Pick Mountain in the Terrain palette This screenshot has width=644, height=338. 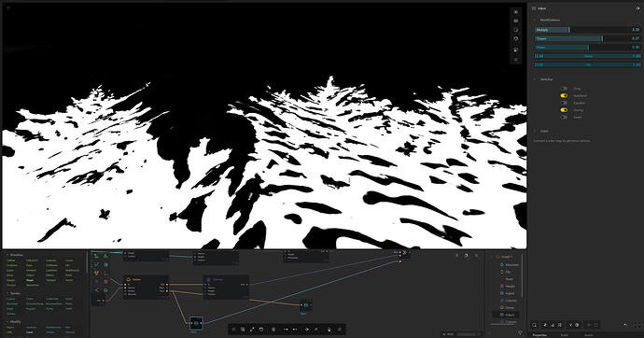click(x=12, y=303)
